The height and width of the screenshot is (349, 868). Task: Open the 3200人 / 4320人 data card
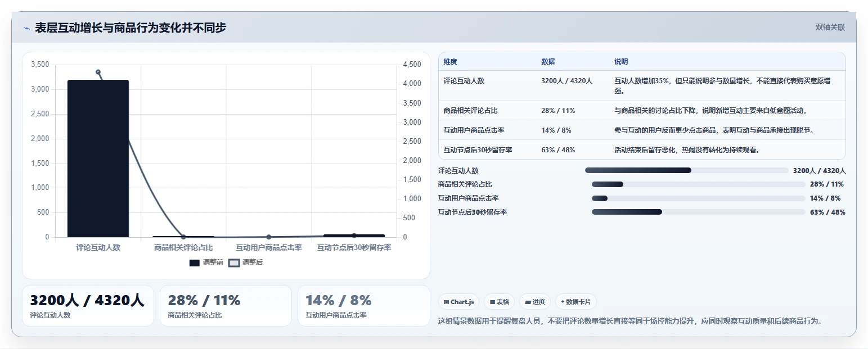coord(88,306)
